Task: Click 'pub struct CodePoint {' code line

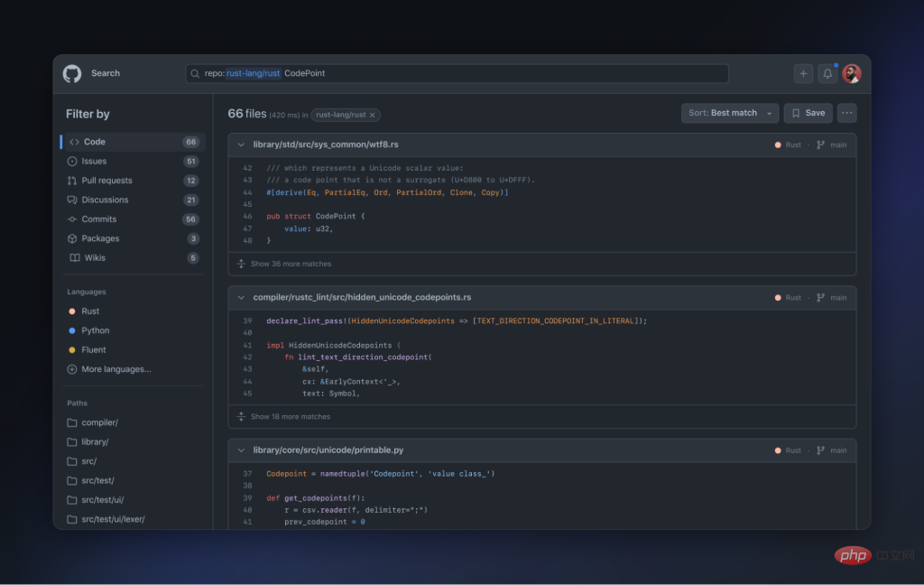Action: pyautogui.click(x=315, y=217)
